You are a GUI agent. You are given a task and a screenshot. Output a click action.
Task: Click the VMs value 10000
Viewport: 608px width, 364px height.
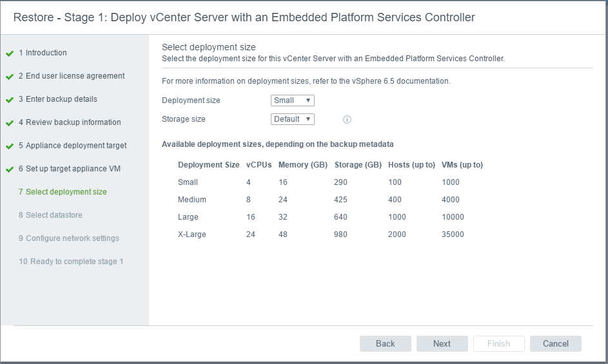(453, 217)
